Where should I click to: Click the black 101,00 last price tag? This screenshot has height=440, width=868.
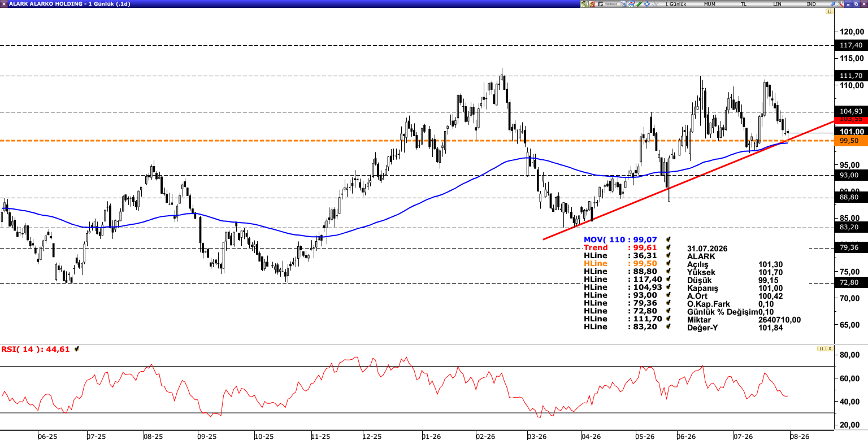coord(850,132)
